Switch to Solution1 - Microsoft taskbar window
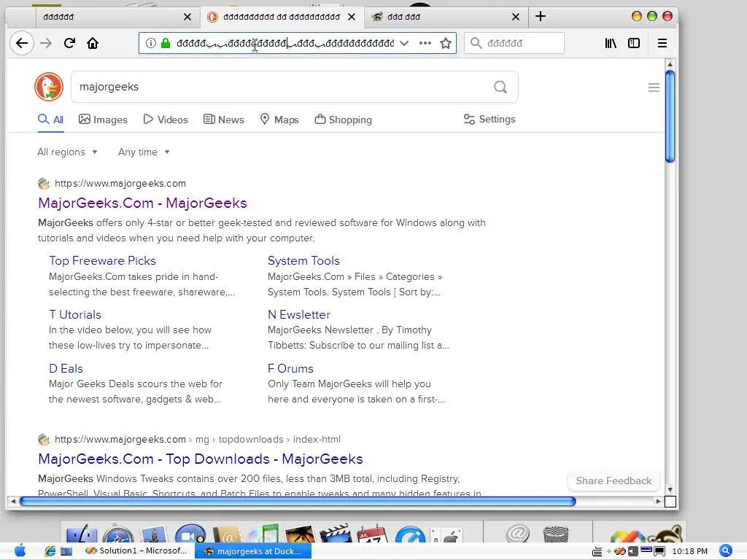 pyautogui.click(x=136, y=551)
